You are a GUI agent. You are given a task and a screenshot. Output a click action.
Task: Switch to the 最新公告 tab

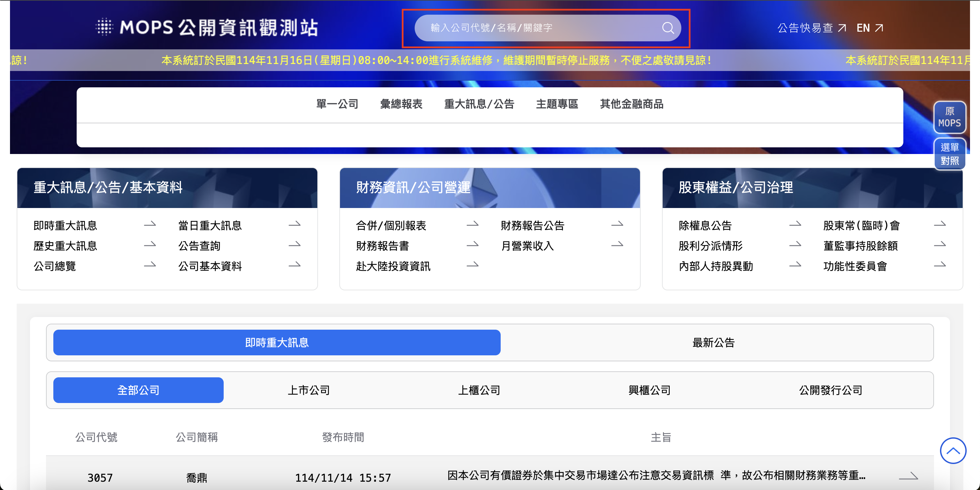point(713,342)
